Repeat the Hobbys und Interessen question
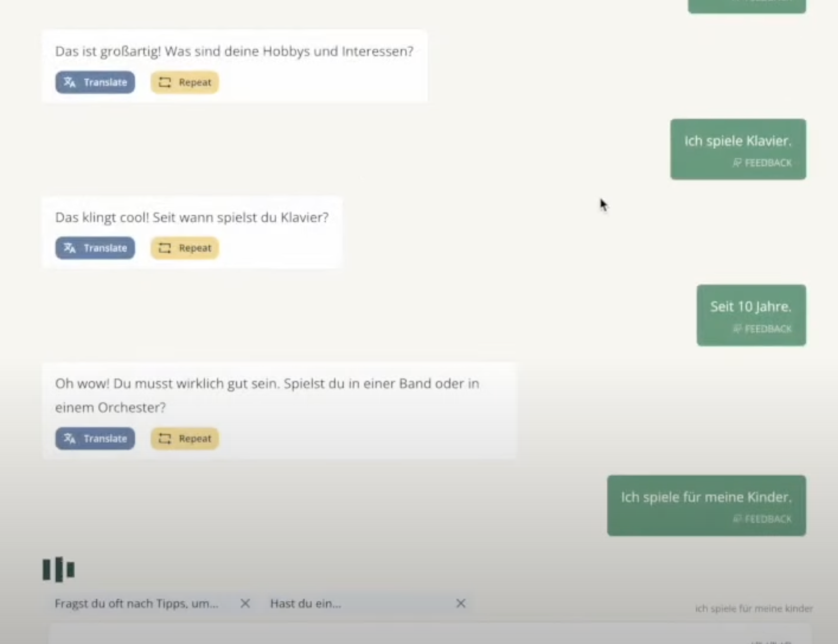Screen dimensions: 838x644 coord(185,82)
